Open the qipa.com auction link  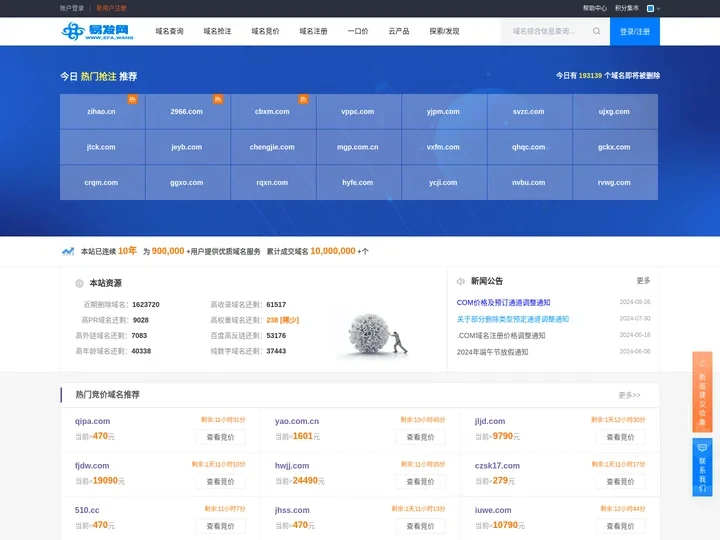(92, 421)
